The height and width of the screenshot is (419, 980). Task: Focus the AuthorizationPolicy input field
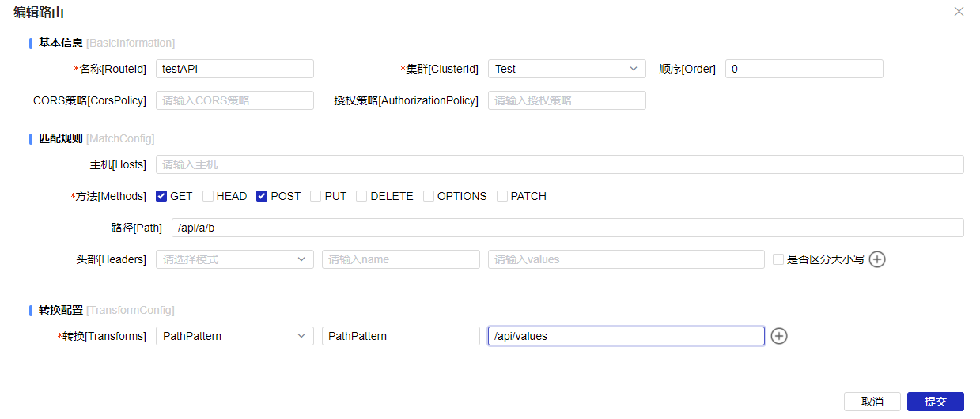coord(567,100)
